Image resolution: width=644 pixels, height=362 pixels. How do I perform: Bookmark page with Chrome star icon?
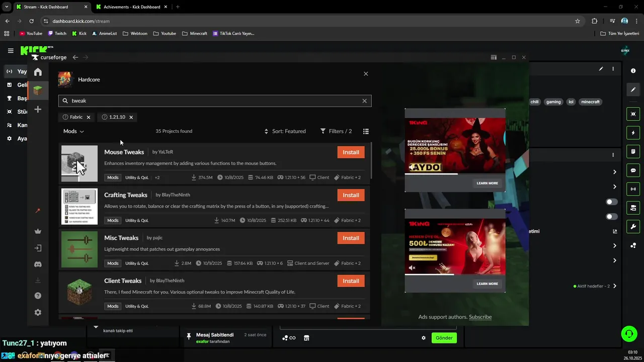[578, 21]
